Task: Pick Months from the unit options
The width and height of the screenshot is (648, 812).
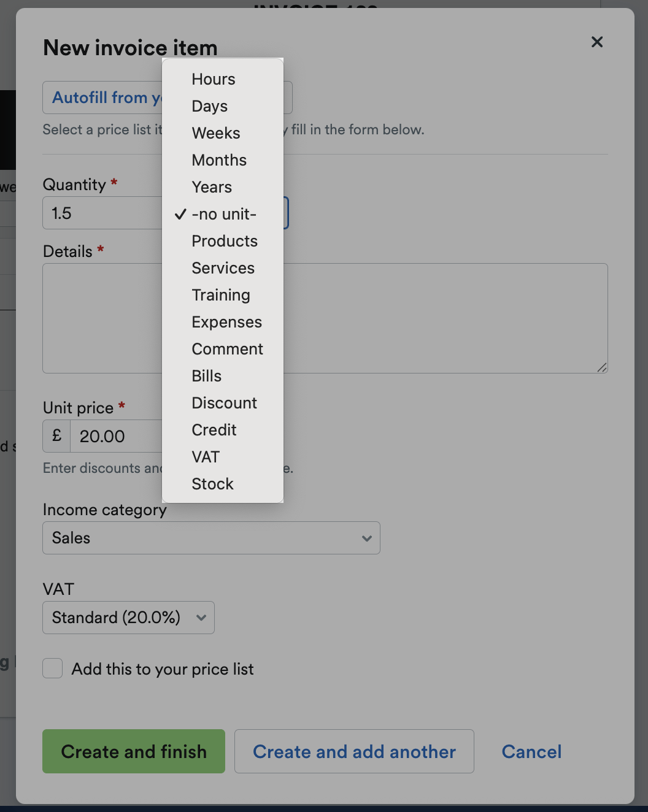Action: [x=219, y=160]
